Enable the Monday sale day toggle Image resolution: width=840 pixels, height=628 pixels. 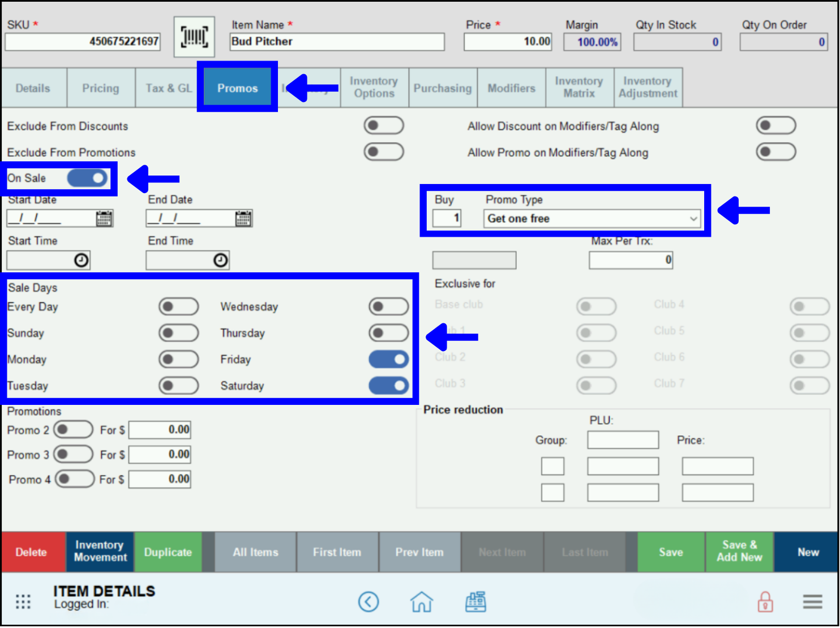tap(179, 360)
